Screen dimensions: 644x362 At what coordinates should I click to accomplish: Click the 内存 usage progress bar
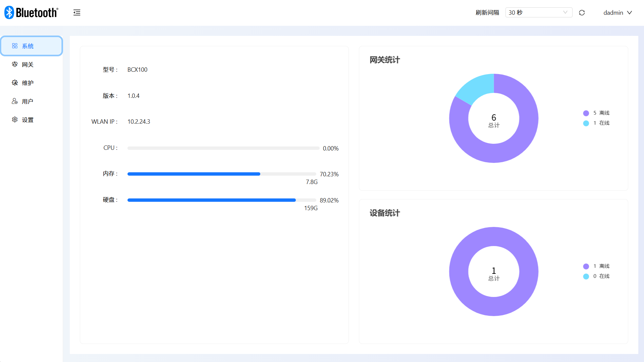pos(222,174)
